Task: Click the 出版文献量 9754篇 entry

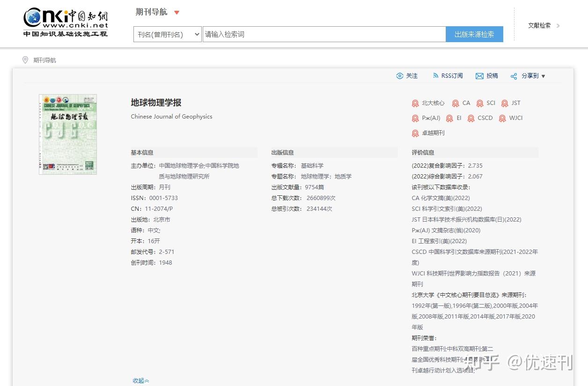Action: pyautogui.click(x=297, y=187)
